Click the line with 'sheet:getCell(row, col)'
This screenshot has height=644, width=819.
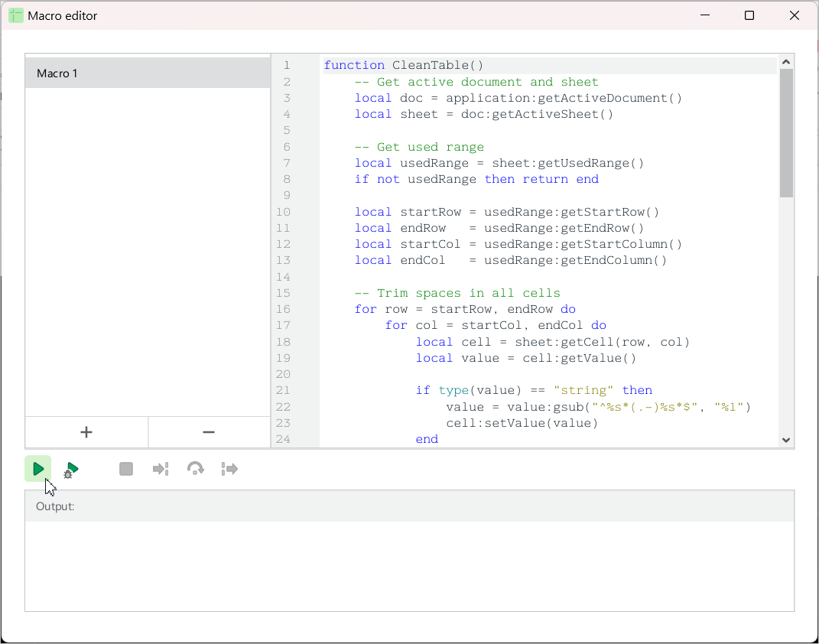click(x=553, y=342)
